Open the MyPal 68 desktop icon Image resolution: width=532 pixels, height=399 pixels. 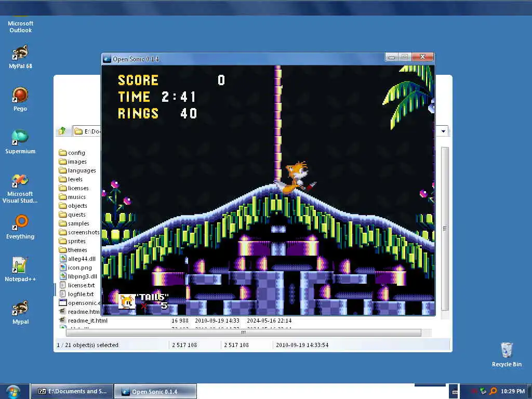click(20, 57)
